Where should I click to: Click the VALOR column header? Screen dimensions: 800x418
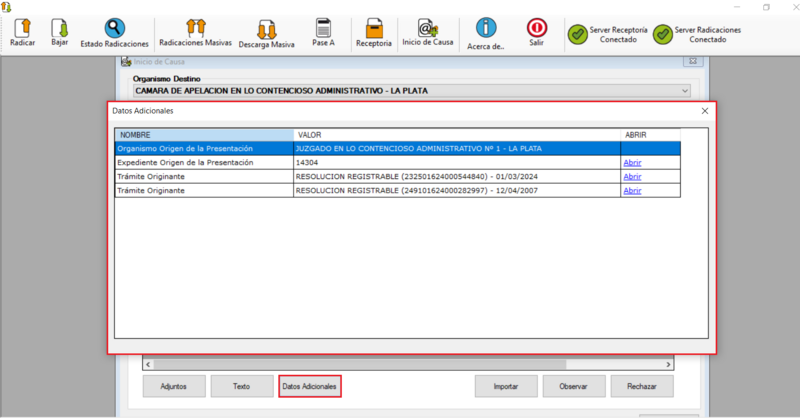[457, 135]
